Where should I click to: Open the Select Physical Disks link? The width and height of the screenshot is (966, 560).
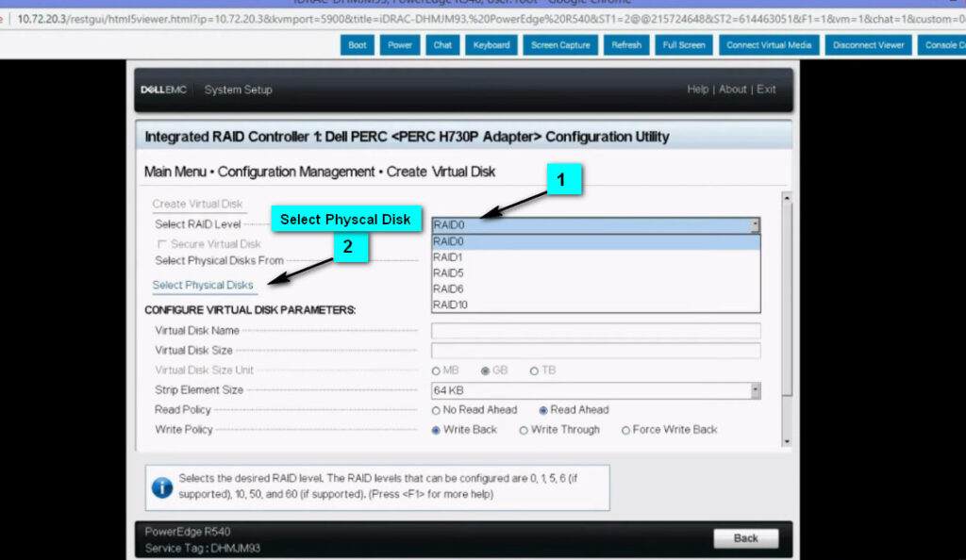click(x=203, y=285)
